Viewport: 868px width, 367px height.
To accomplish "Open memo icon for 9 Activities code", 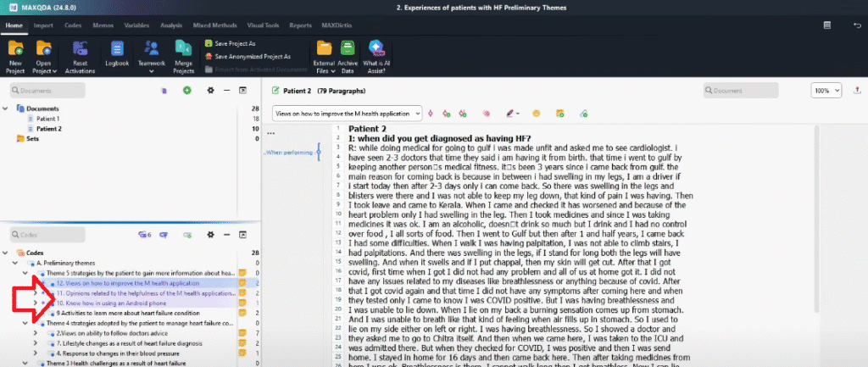I will (x=242, y=313).
